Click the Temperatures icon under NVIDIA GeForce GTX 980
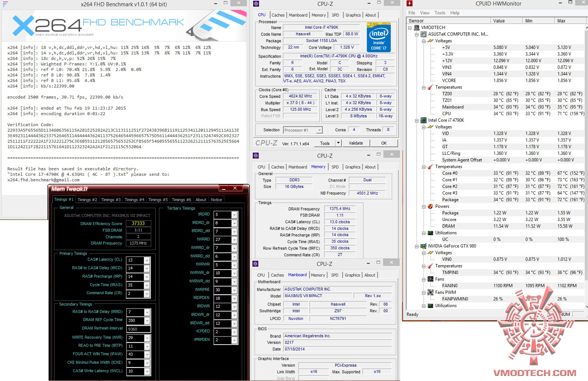Viewport: 588px width, 381px height. [431, 266]
